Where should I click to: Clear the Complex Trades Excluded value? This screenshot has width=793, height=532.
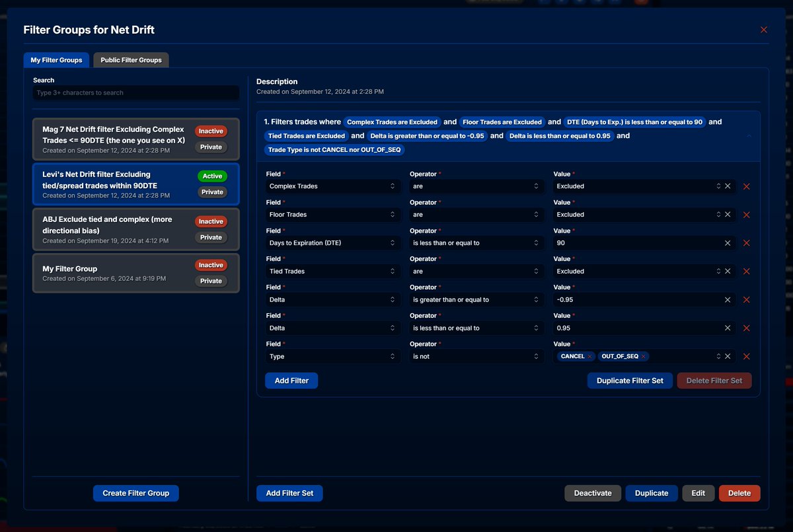[728, 186]
